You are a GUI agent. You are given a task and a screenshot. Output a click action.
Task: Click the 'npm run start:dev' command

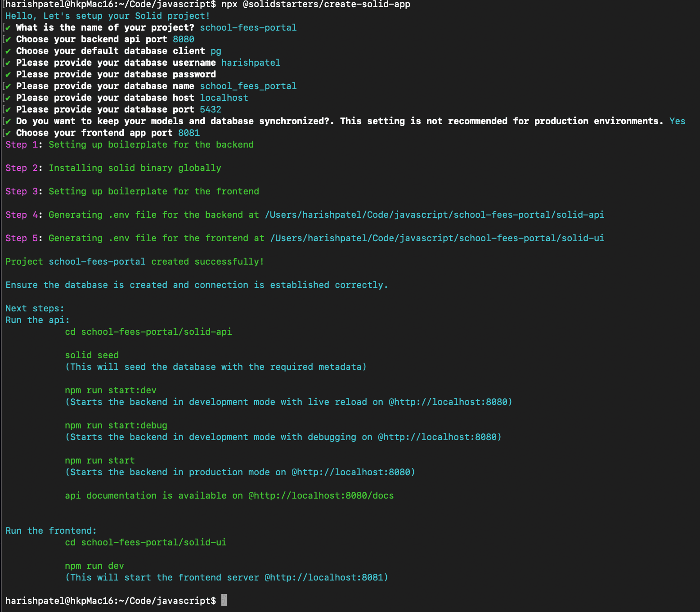[111, 390]
